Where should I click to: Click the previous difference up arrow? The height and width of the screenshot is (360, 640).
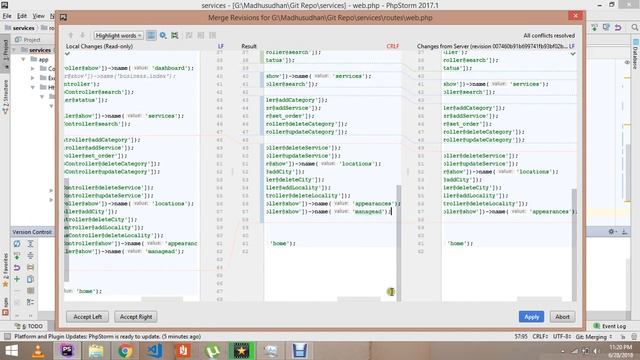pyautogui.click(x=71, y=36)
